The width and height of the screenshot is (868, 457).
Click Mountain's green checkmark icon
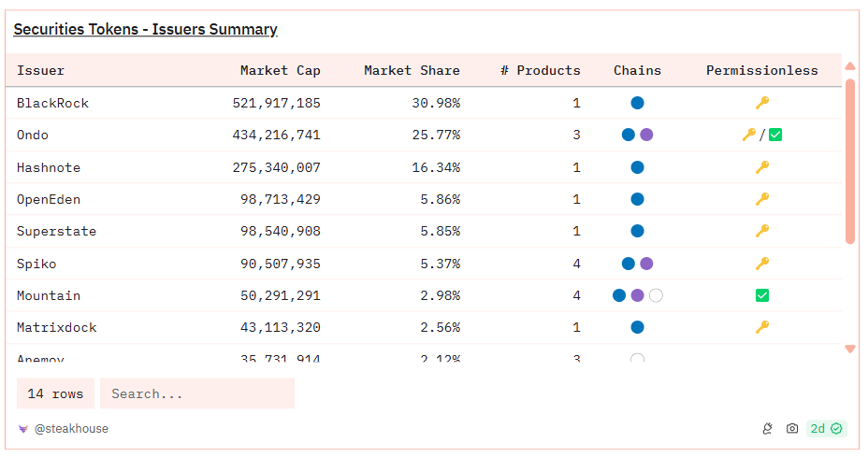coord(762,295)
